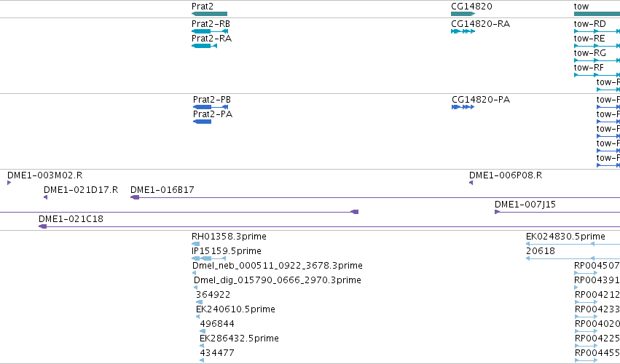
Task: Click the tow-RF label text
Action: [x=589, y=68]
